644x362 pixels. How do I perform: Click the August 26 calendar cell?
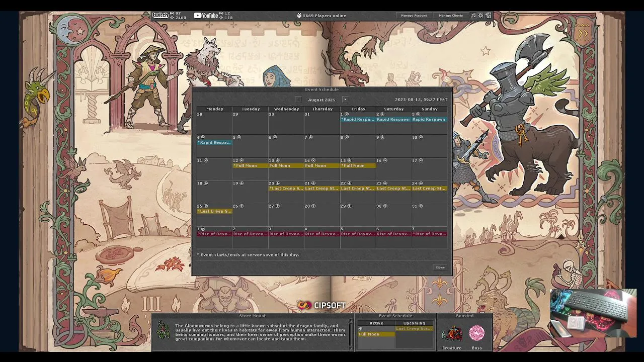click(251, 215)
